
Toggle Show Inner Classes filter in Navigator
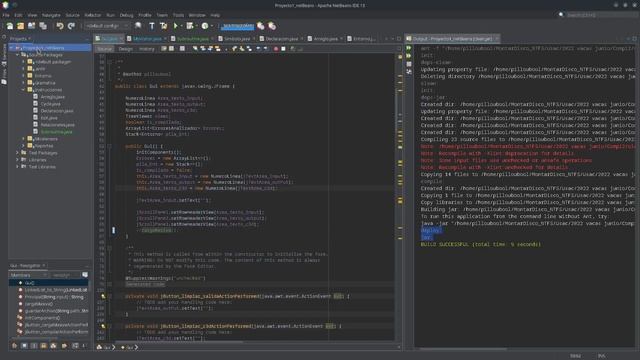53,346
